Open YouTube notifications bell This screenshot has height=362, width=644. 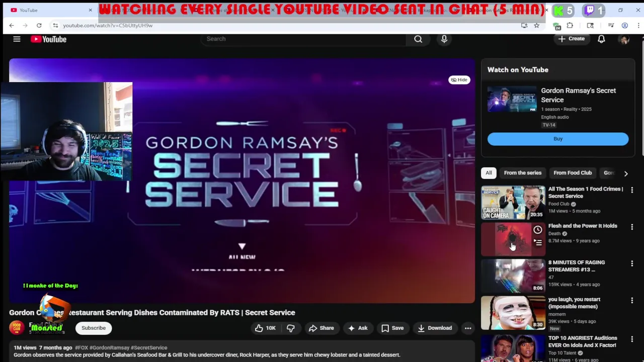pos(601,39)
